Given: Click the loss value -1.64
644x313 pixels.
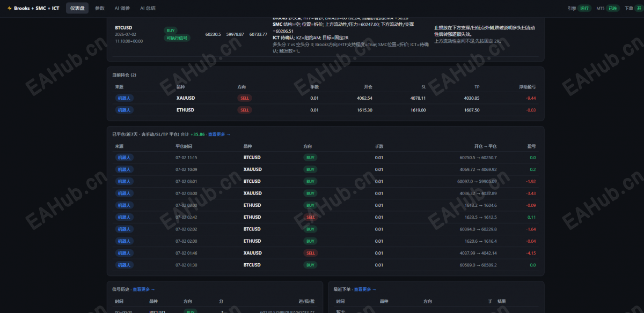Looking at the screenshot, I should click(531, 229).
